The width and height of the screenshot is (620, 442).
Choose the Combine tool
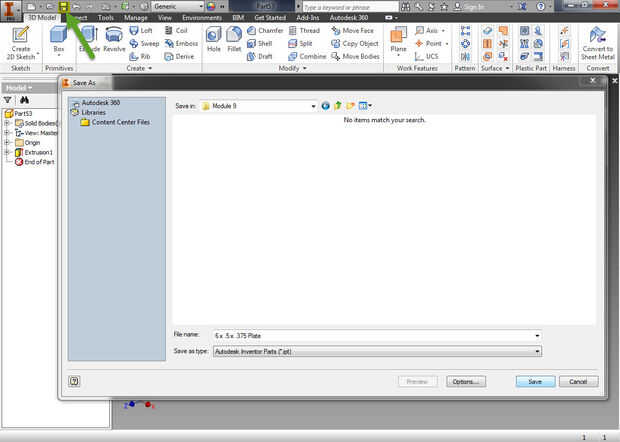pyautogui.click(x=307, y=57)
